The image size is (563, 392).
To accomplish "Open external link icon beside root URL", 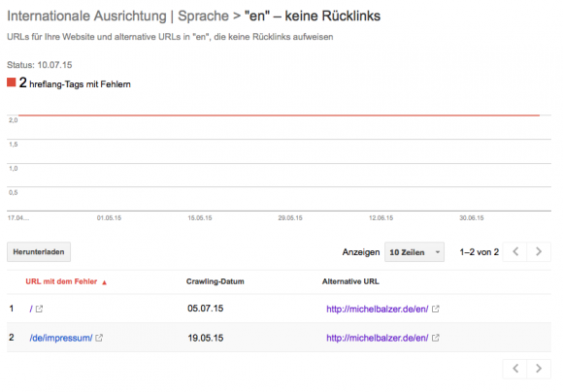I will pos(39,309).
